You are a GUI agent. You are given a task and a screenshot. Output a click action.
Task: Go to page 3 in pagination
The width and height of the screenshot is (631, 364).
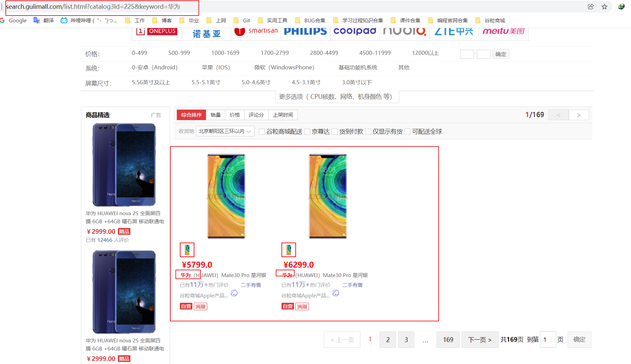point(406,340)
